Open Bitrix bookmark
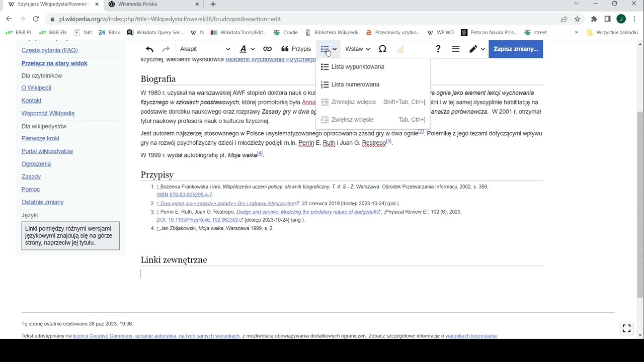This screenshot has height=362, width=644. 109,33
